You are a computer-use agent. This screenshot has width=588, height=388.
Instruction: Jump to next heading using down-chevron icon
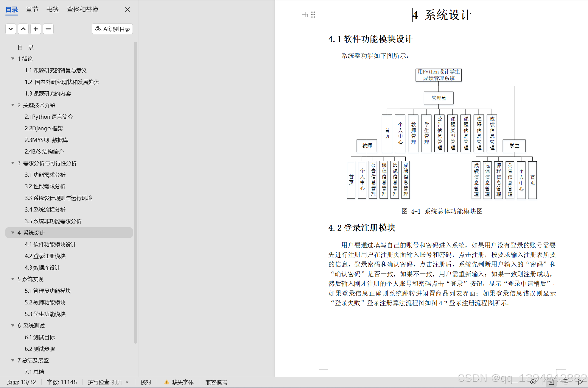(10, 29)
